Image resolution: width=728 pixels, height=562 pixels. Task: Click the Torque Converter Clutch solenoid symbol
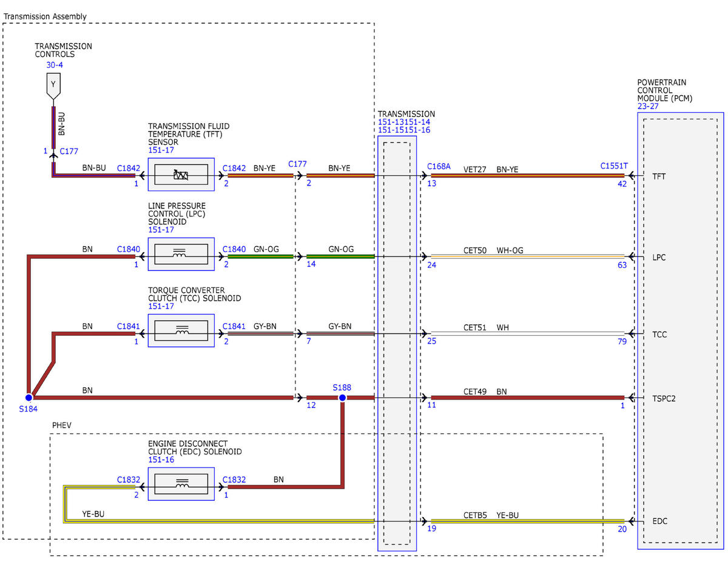point(181,331)
